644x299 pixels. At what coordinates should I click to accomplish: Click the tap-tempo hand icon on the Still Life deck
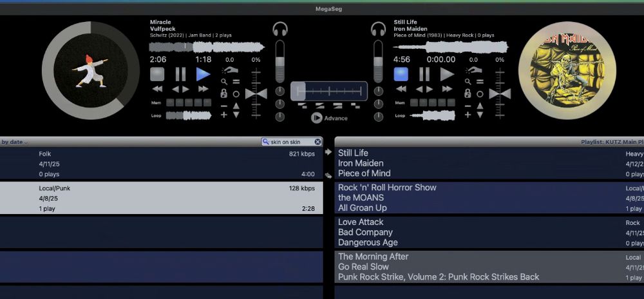coord(474,70)
